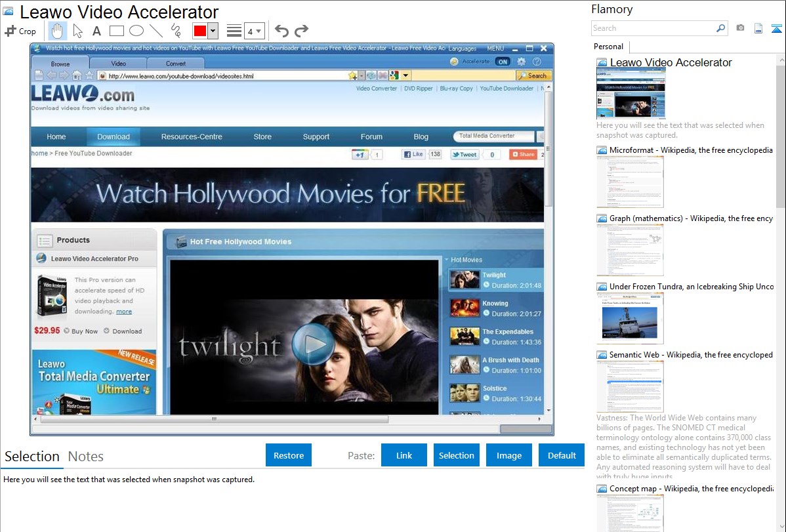The width and height of the screenshot is (786, 532).
Task: Switch to the Convert tab
Action: 175,64
